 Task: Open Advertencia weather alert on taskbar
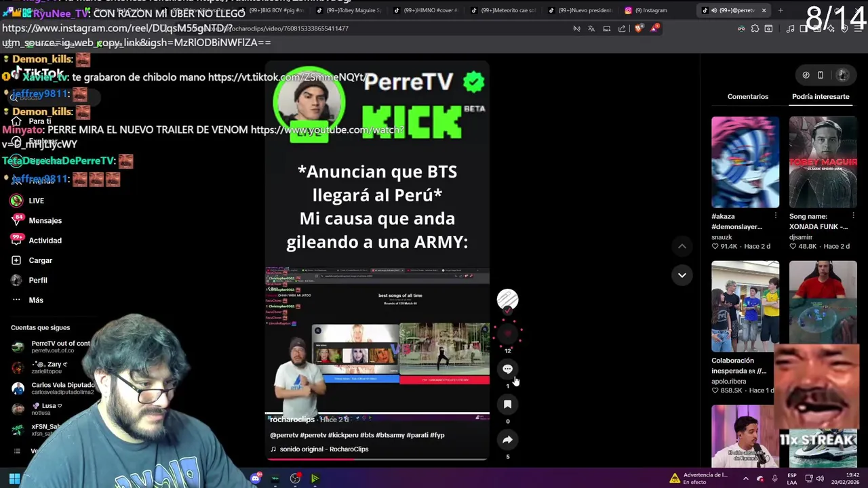click(x=698, y=479)
